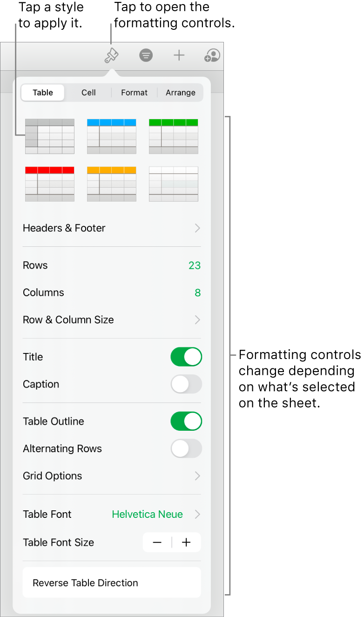Switch to the Arrange tab
The height and width of the screenshot is (617, 364).
(180, 93)
